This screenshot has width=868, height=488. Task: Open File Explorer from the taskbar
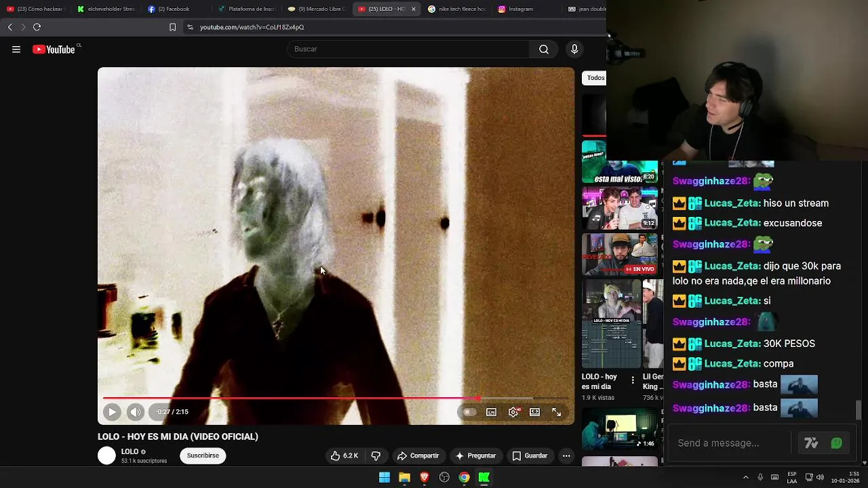[404, 477]
